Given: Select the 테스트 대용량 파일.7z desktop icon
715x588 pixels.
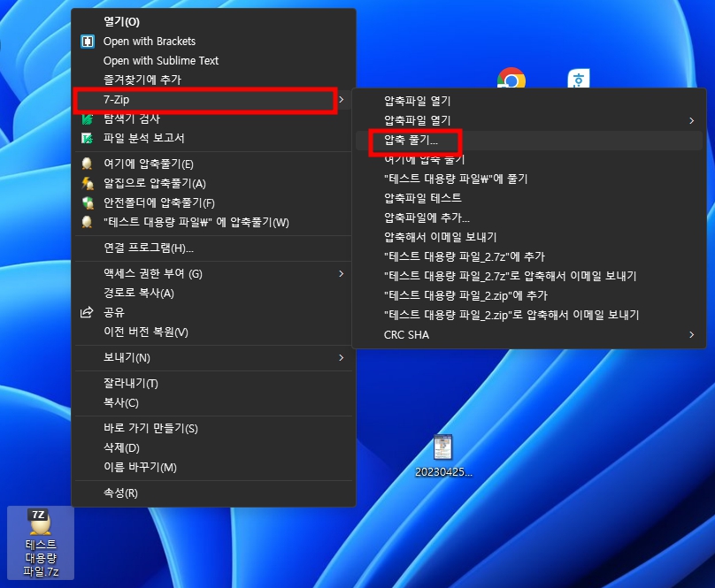Looking at the screenshot, I should (41, 542).
